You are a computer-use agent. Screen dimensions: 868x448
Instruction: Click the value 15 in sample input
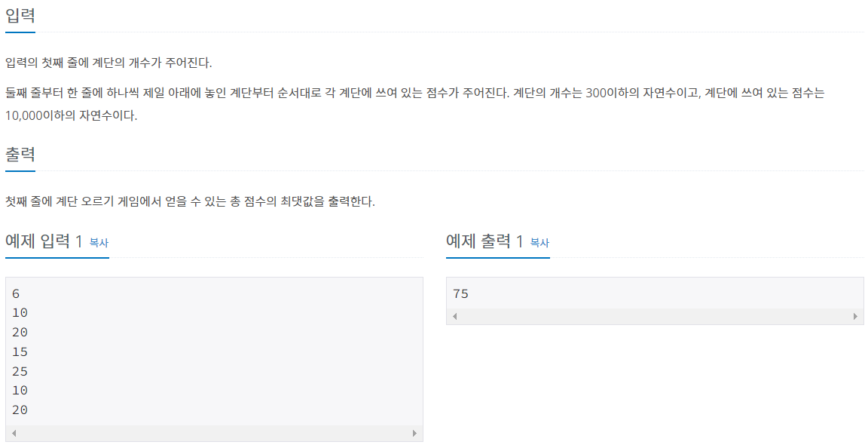click(x=20, y=351)
